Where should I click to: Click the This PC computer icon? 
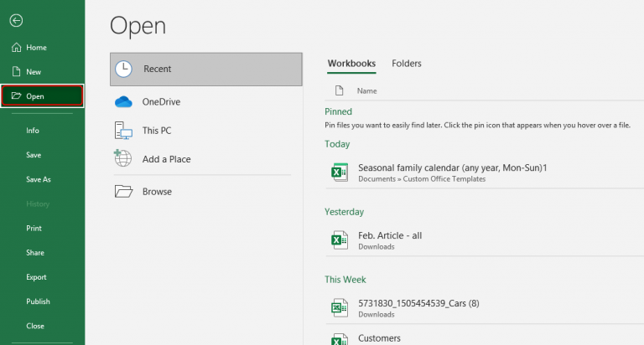click(x=123, y=131)
